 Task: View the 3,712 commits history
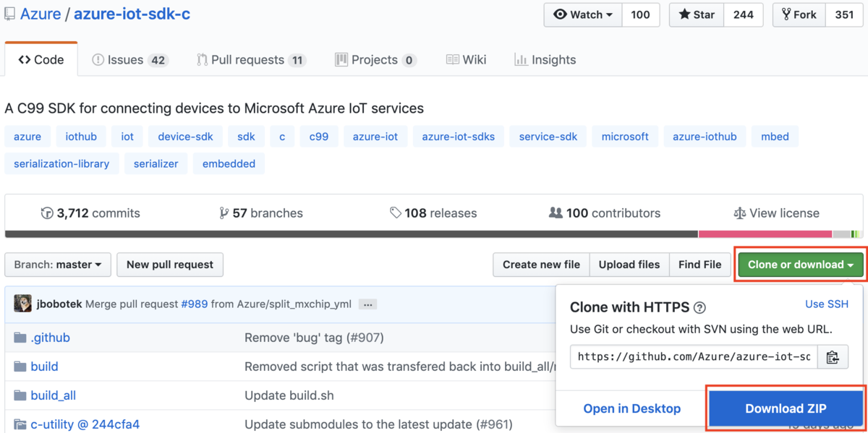[x=90, y=213]
